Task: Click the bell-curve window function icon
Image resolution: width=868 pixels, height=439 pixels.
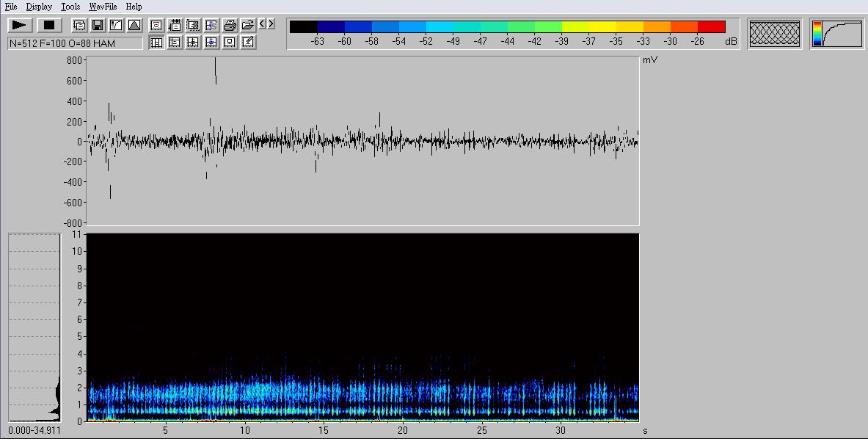Action: pyautogui.click(x=134, y=25)
